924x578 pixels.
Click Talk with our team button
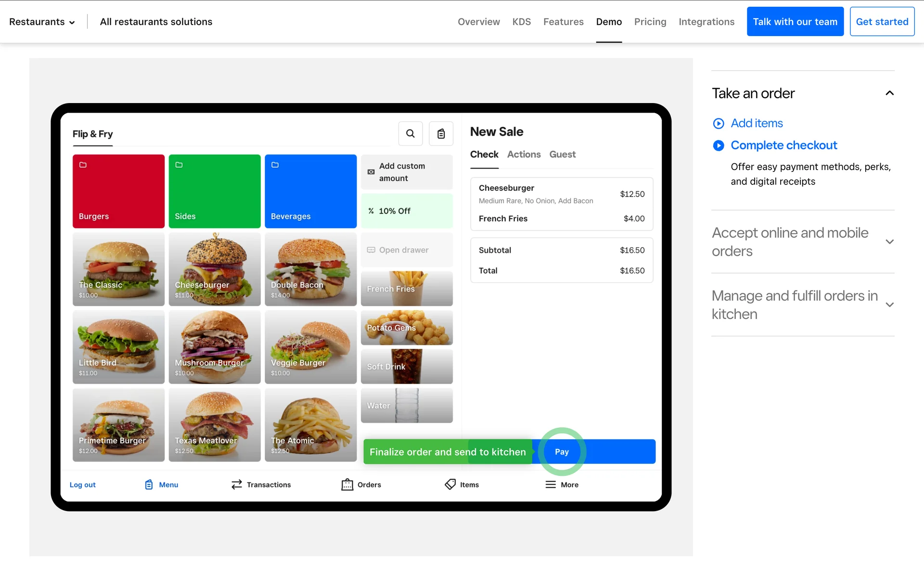(795, 22)
